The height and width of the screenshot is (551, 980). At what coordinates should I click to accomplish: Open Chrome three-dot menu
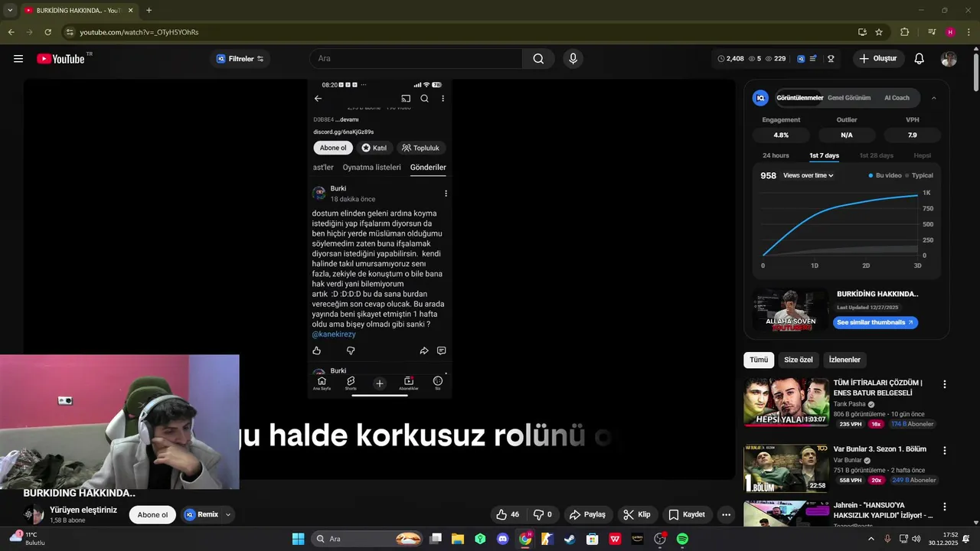[968, 32]
